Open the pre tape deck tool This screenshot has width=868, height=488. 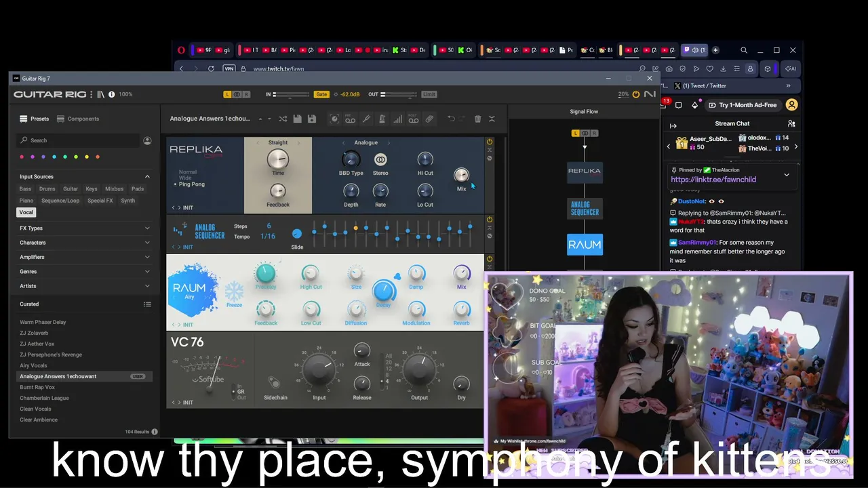click(350, 119)
